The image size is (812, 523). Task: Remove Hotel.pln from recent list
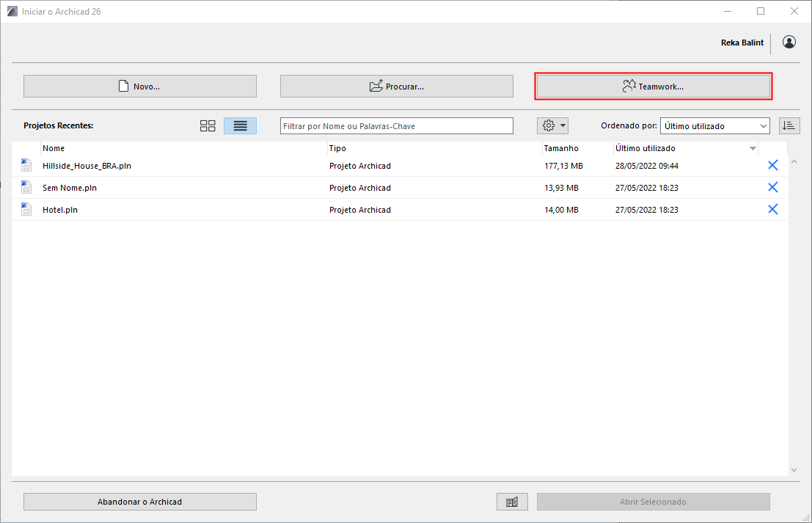pos(772,209)
